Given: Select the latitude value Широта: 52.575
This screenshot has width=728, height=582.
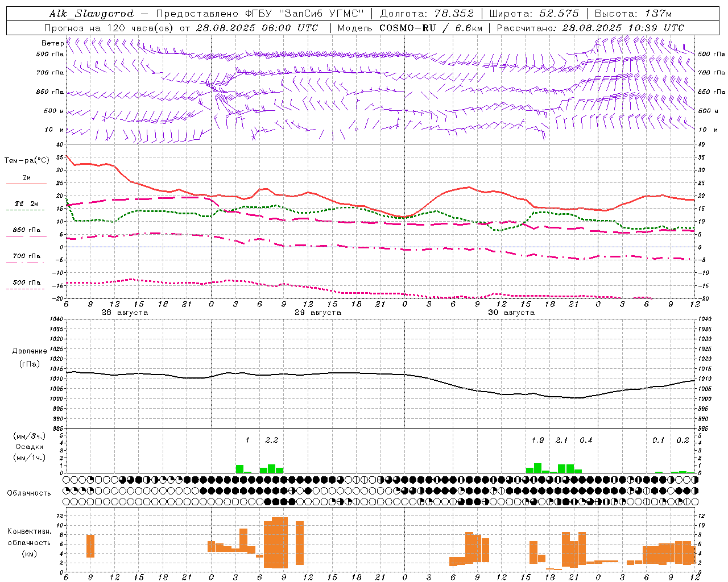Looking at the screenshot, I should 534,14.
